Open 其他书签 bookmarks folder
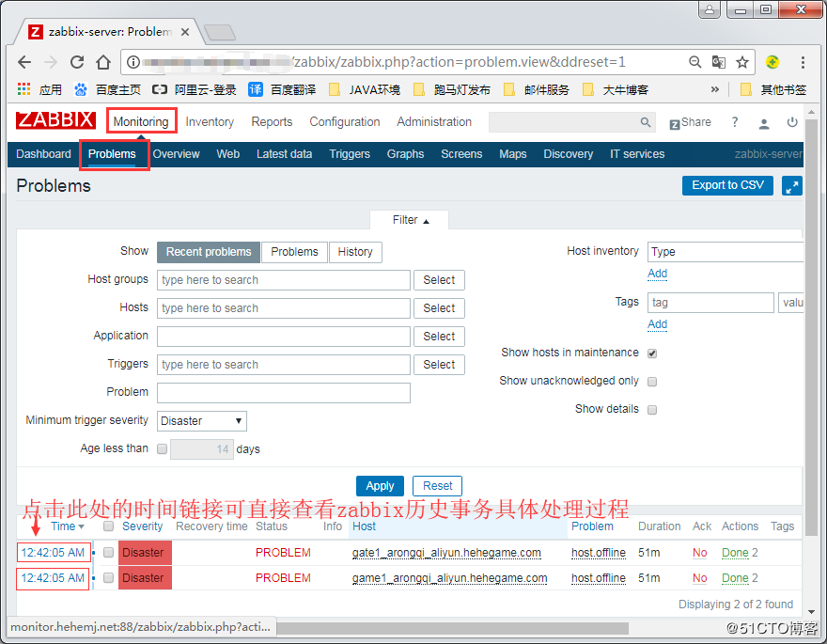827x644 pixels. pos(773,89)
